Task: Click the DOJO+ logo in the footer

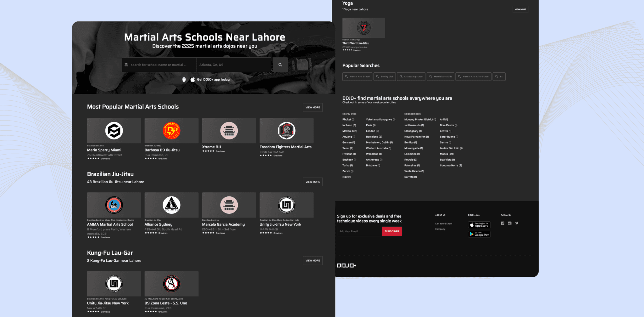Action: point(347,265)
